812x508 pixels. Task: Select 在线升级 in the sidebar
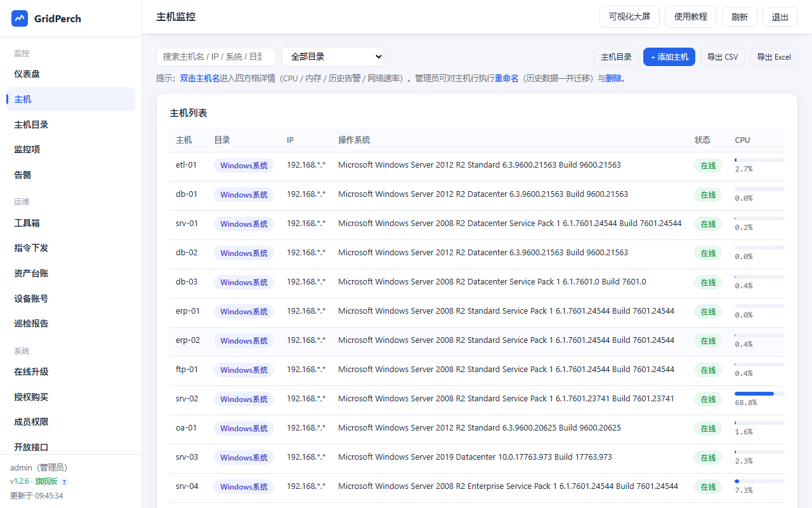pyautogui.click(x=70, y=371)
